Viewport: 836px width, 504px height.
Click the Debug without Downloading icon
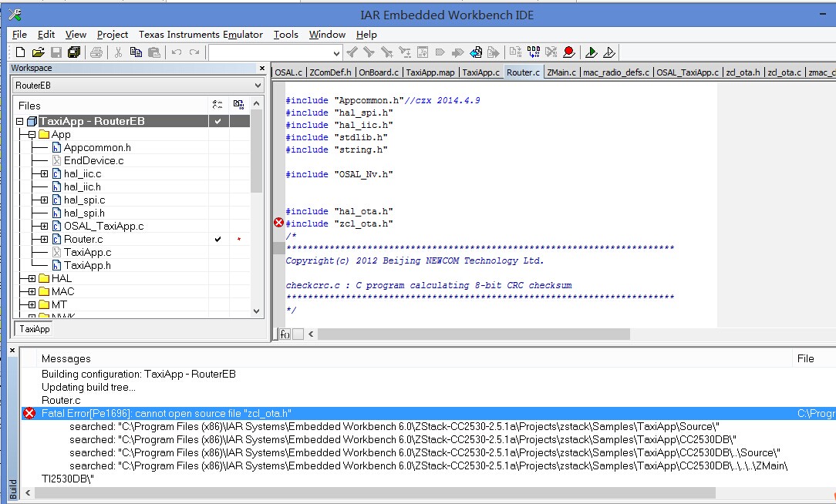[608, 52]
